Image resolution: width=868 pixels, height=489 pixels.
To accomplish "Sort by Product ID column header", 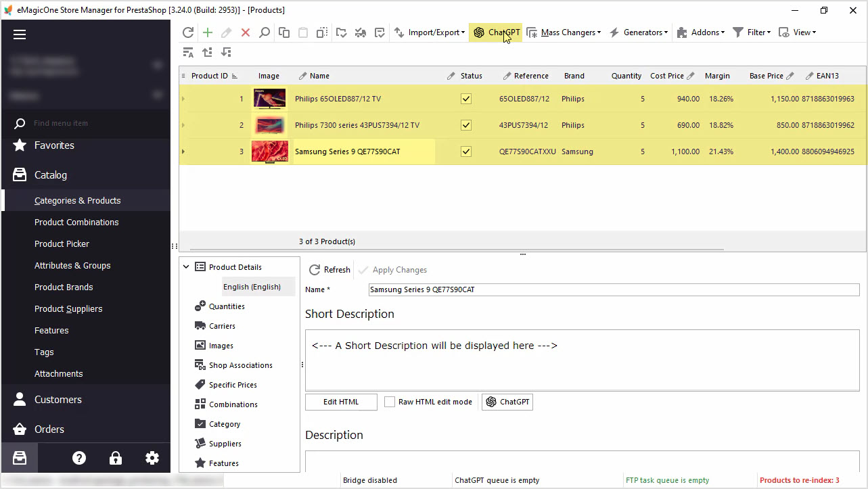I will [x=210, y=76].
